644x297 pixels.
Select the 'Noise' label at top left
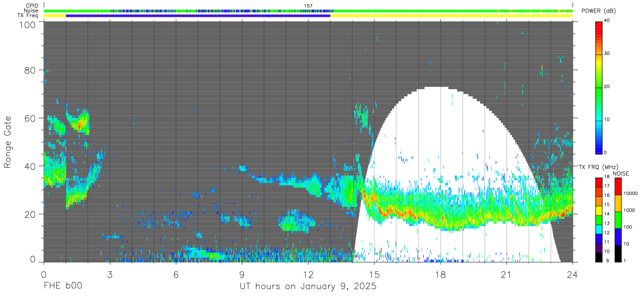click(x=31, y=10)
